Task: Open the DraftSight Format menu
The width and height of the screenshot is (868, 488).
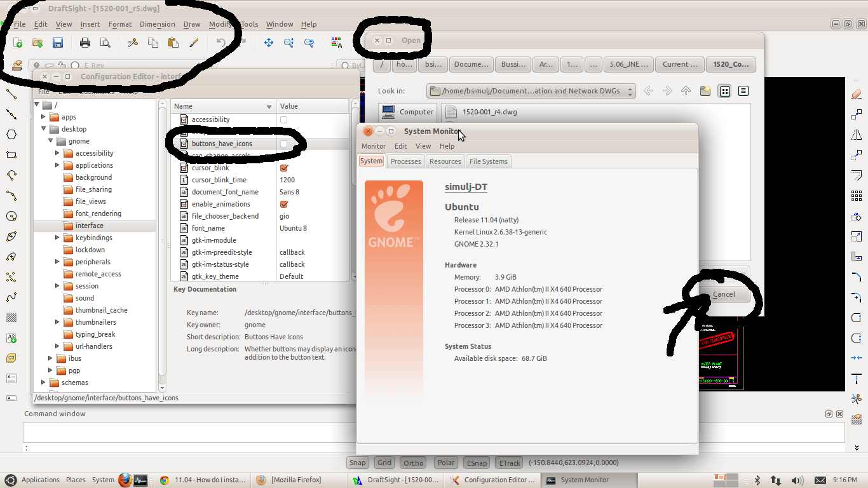Action: tap(120, 24)
